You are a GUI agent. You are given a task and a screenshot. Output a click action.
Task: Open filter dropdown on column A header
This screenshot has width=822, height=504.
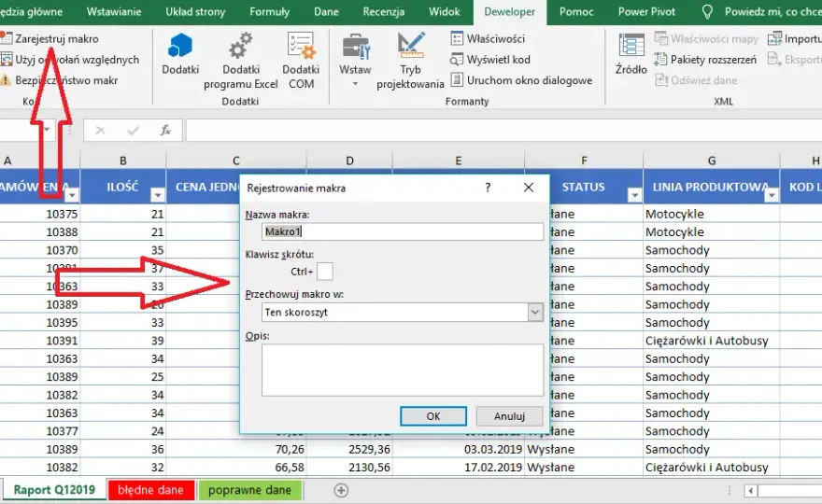coord(72,195)
